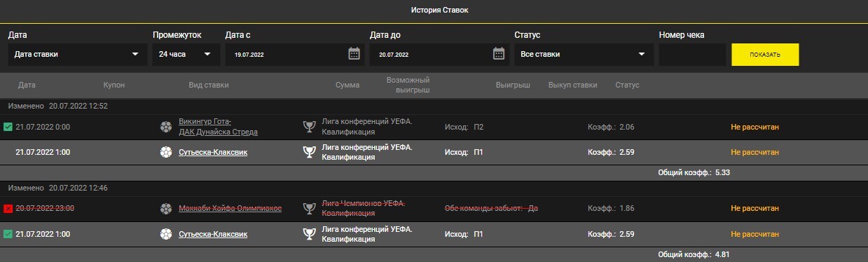Click soccer ball icon beside Викингур Гота match
Screen dimensions: 868x262
coord(165,127)
